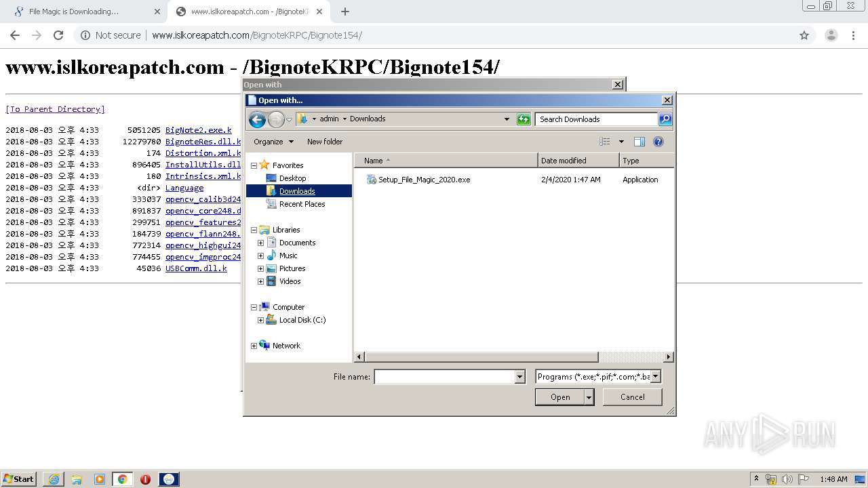
Task: Open Programs file type filter dropdown
Action: [x=656, y=377]
